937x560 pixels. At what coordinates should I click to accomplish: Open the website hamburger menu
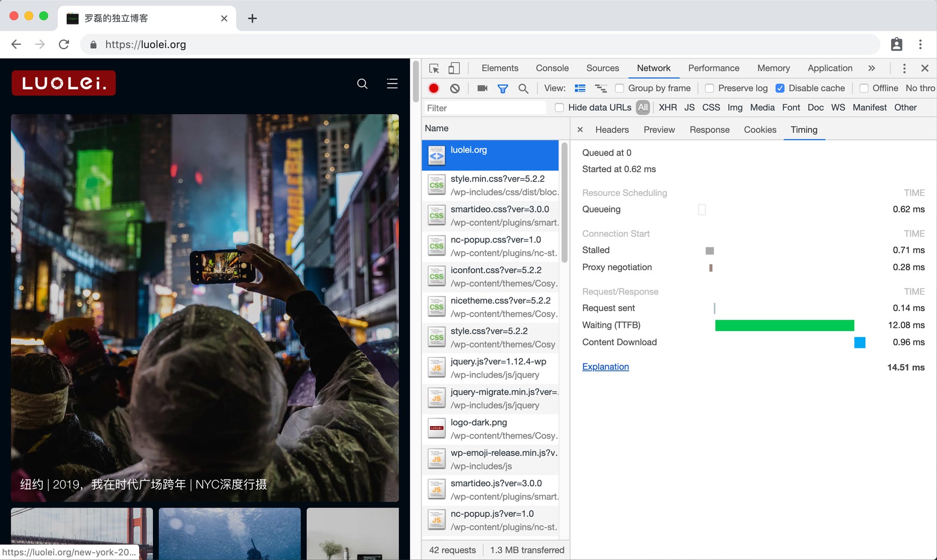pyautogui.click(x=392, y=83)
